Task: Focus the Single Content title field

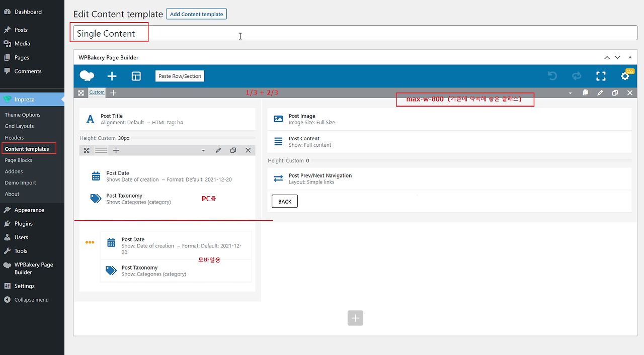Action: point(355,33)
